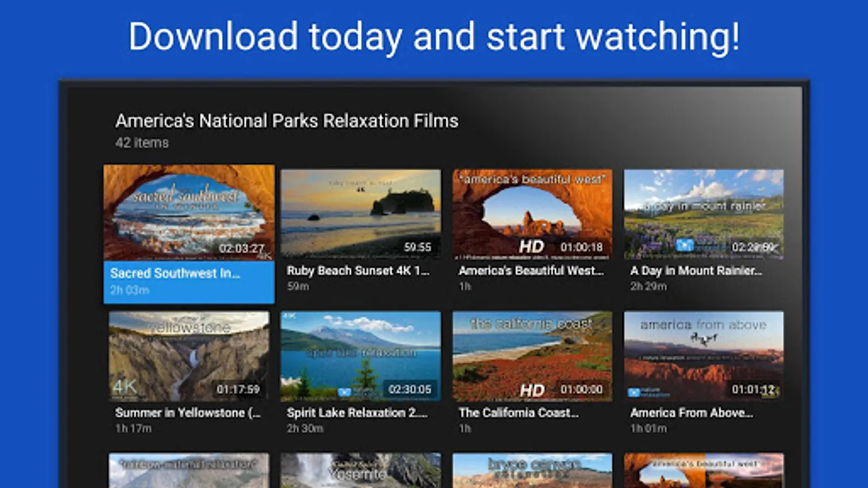This screenshot has height=488, width=868.
Task: Select the title "Summer in Yellowstone (..."
Action: [x=188, y=413]
